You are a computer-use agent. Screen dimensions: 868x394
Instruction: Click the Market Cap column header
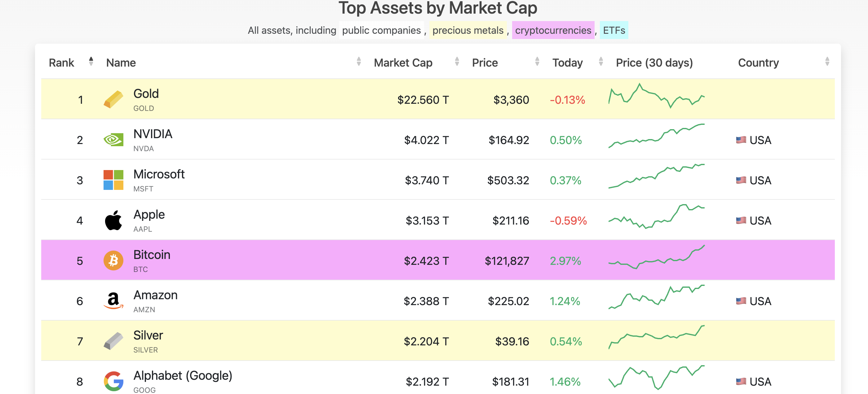point(403,63)
